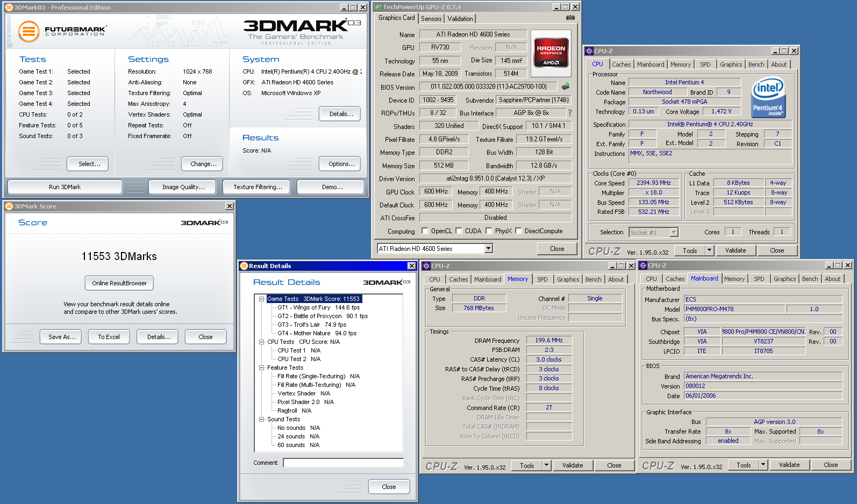Viewport: 857px width, 504px height.
Task: Switch to the Sensors tab in GPU-Z
Action: click(431, 19)
